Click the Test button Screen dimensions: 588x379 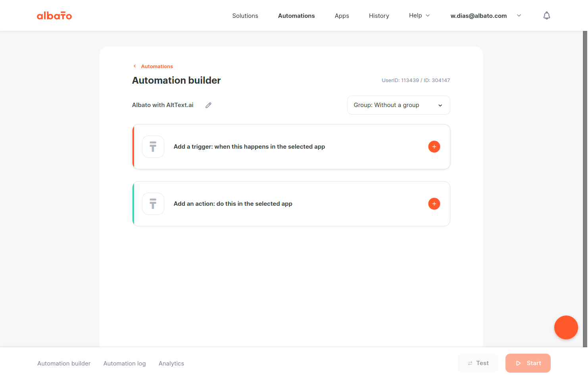[x=478, y=363]
